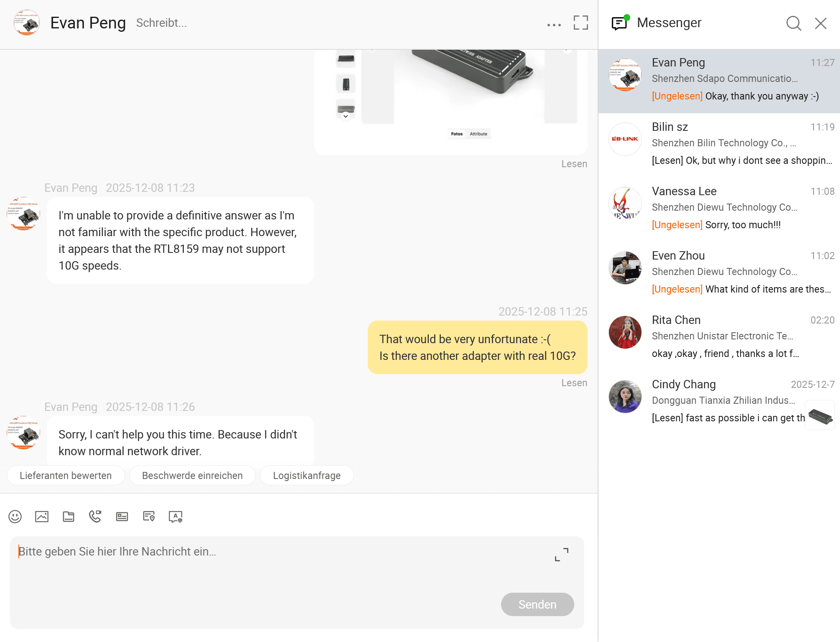Select the Fotos tab in product image
Image resolution: width=840 pixels, height=642 pixels.
point(457,134)
